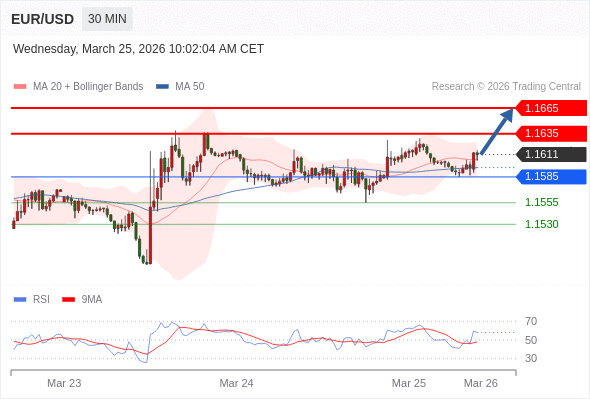Screen dimensions: 590x400
Task: Select the RSI legend label
Action: click(41, 300)
